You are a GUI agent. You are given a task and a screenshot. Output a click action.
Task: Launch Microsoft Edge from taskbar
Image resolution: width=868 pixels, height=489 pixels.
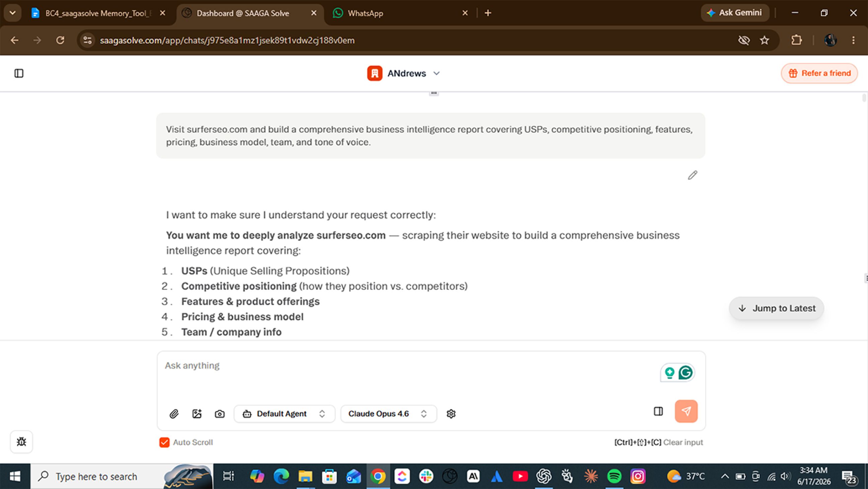[x=281, y=476]
